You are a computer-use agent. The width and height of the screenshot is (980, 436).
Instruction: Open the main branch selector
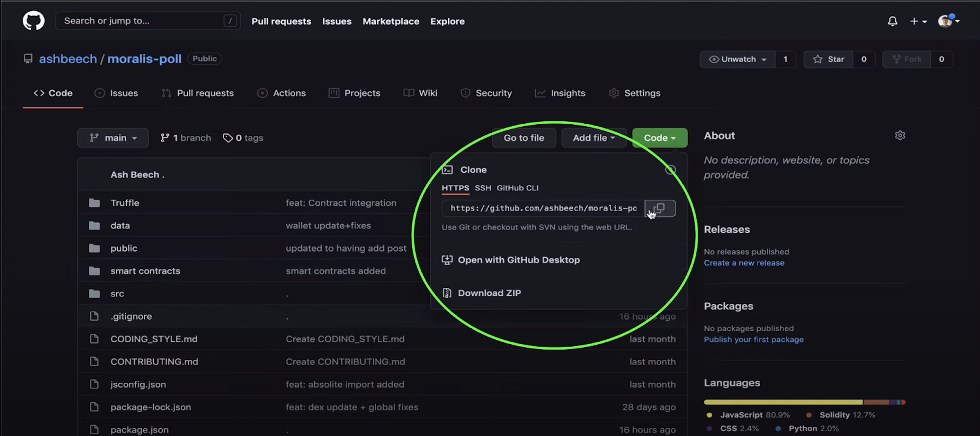(113, 138)
